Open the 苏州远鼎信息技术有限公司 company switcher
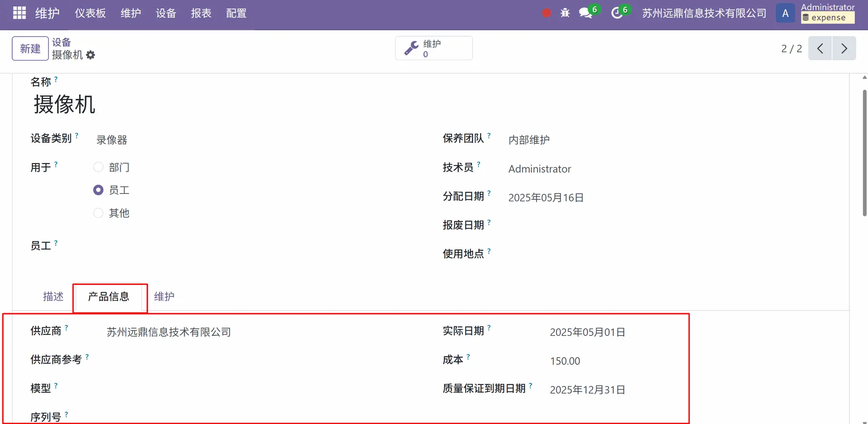The width and height of the screenshot is (868, 424). 704,13
